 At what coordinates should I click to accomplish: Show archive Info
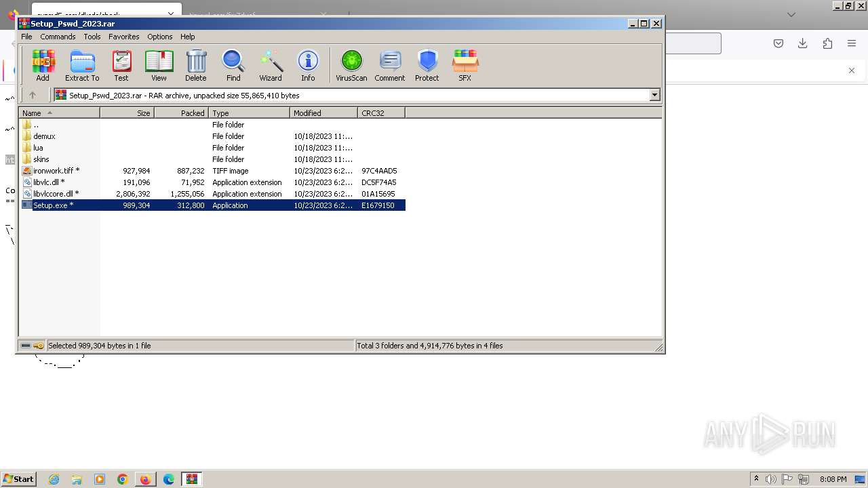coord(308,66)
